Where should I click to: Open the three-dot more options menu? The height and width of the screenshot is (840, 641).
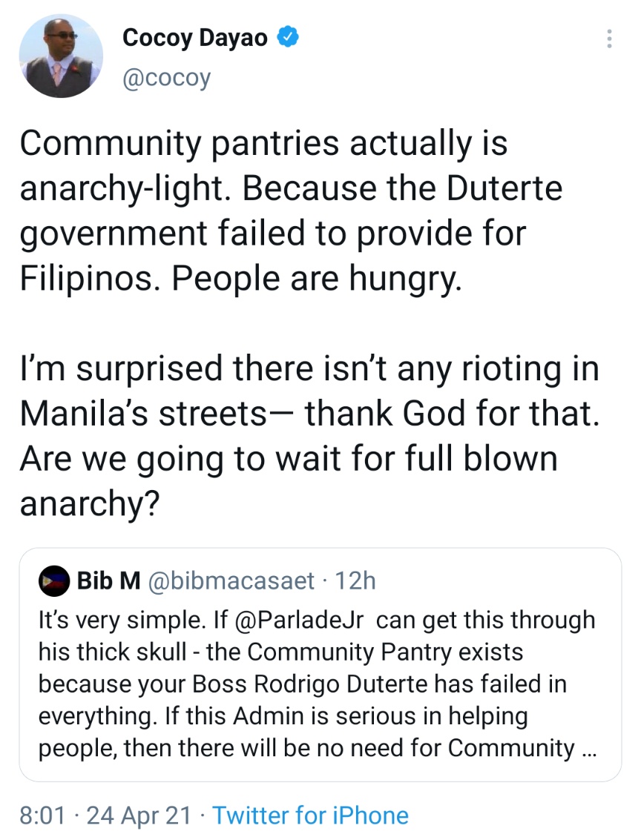pos(609,39)
